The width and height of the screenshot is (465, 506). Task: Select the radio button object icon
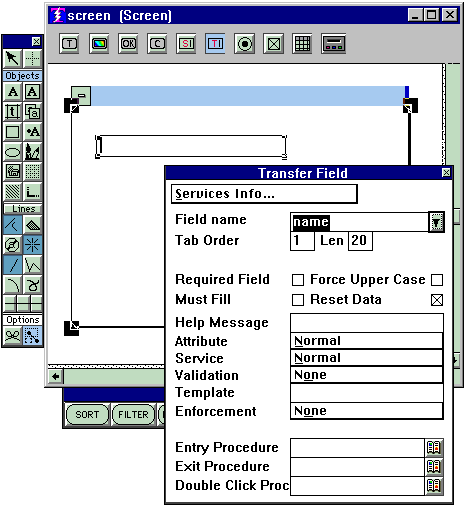(x=245, y=43)
